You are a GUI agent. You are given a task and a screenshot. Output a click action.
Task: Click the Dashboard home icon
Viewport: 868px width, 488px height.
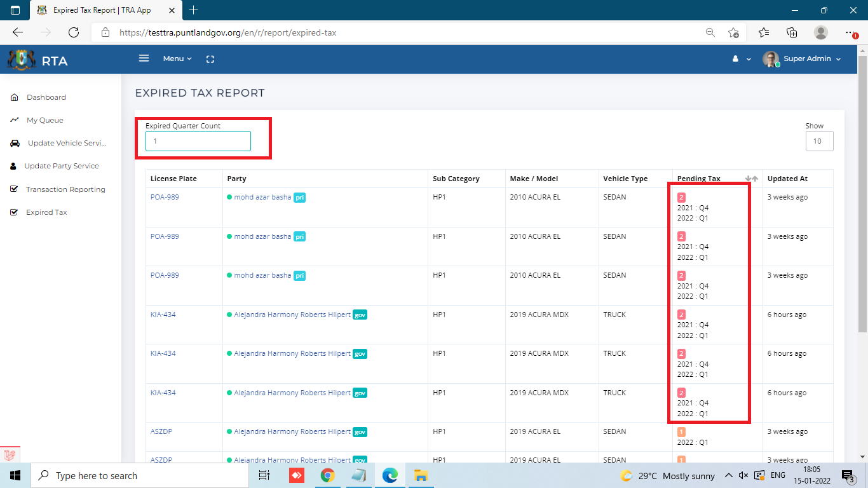pos(14,97)
